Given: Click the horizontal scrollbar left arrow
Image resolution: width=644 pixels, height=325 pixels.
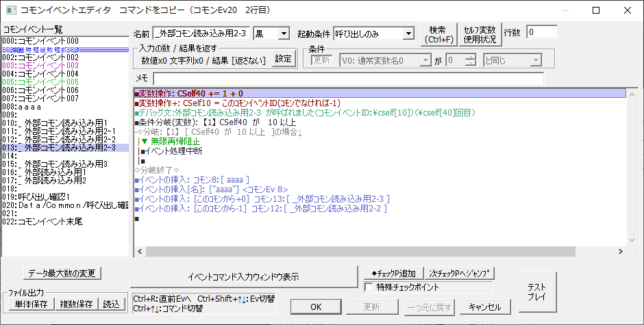Looking at the screenshot, I should click(x=140, y=251).
